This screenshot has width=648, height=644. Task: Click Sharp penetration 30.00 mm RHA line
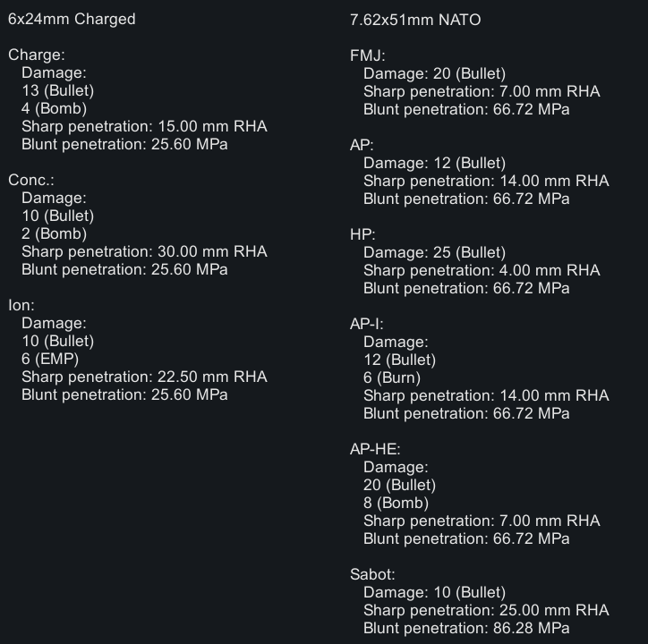[144, 251]
